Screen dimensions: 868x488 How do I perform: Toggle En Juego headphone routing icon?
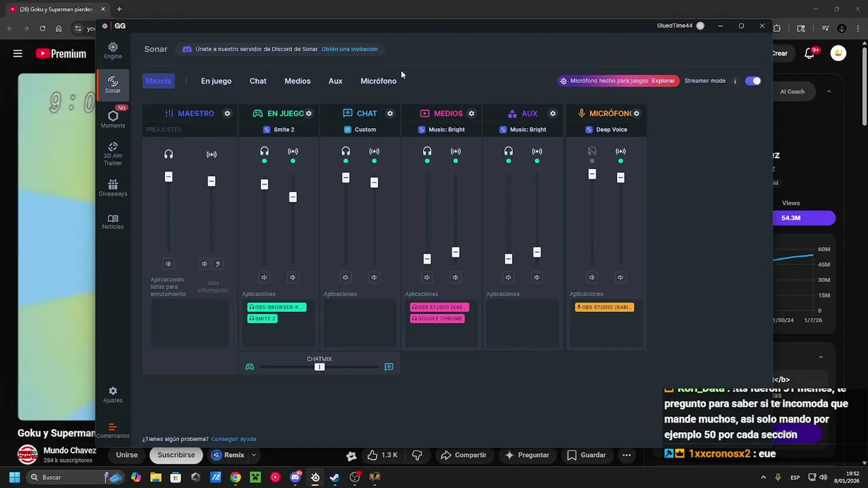tap(264, 151)
